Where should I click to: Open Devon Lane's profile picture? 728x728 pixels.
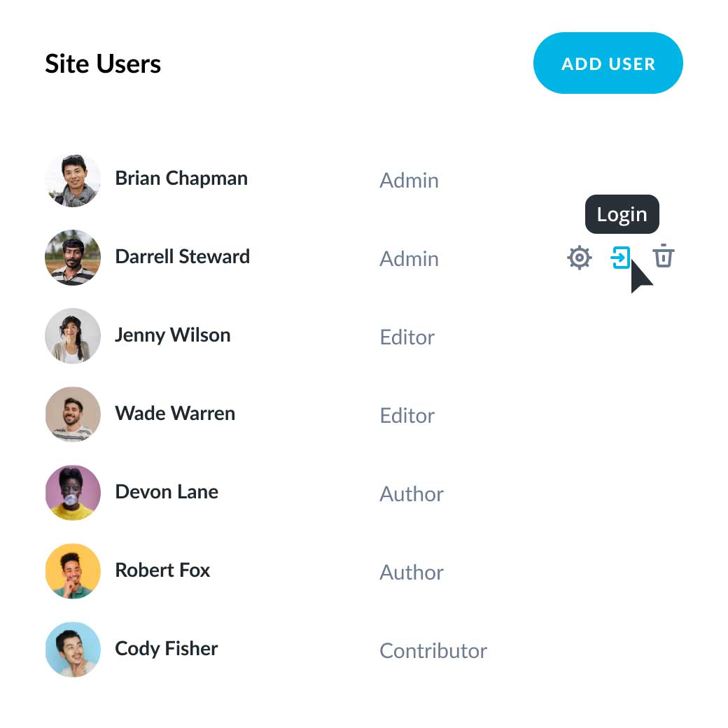[73, 493]
